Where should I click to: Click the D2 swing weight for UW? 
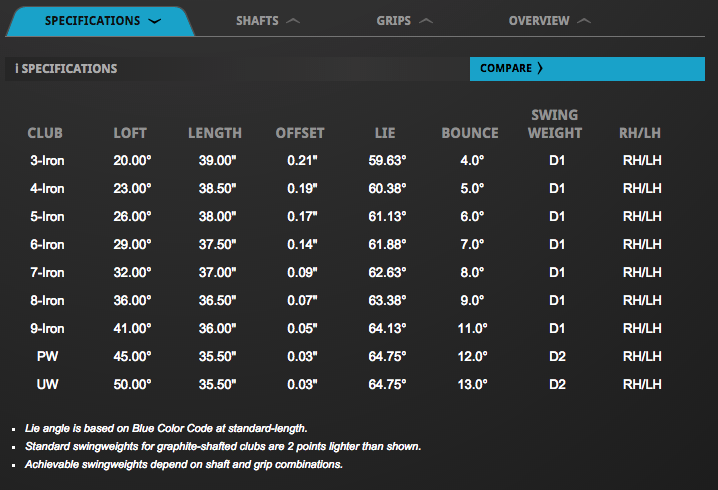coord(557,384)
